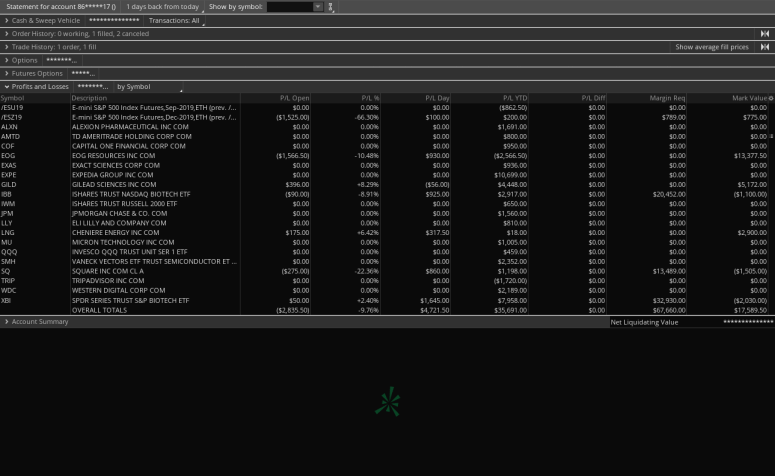Click 'EOG RESOURCES INC COM' description
Screen dimensions: 775x476
(x=113, y=156)
